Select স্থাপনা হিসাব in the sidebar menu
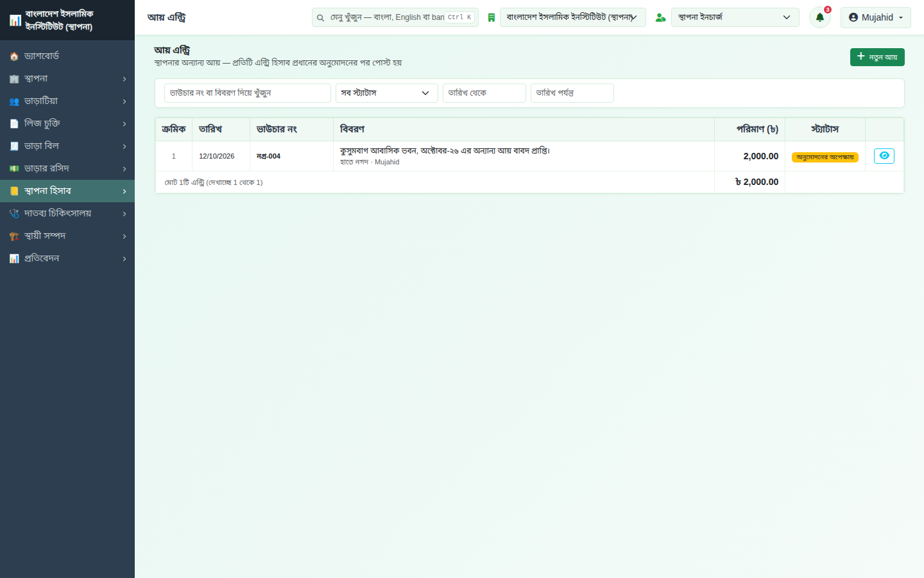 [67, 191]
